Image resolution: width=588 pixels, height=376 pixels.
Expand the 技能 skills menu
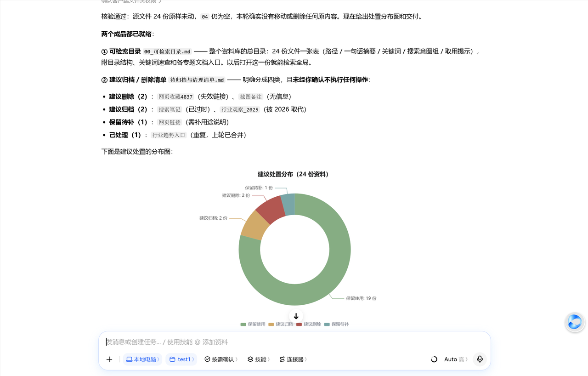coord(259,359)
